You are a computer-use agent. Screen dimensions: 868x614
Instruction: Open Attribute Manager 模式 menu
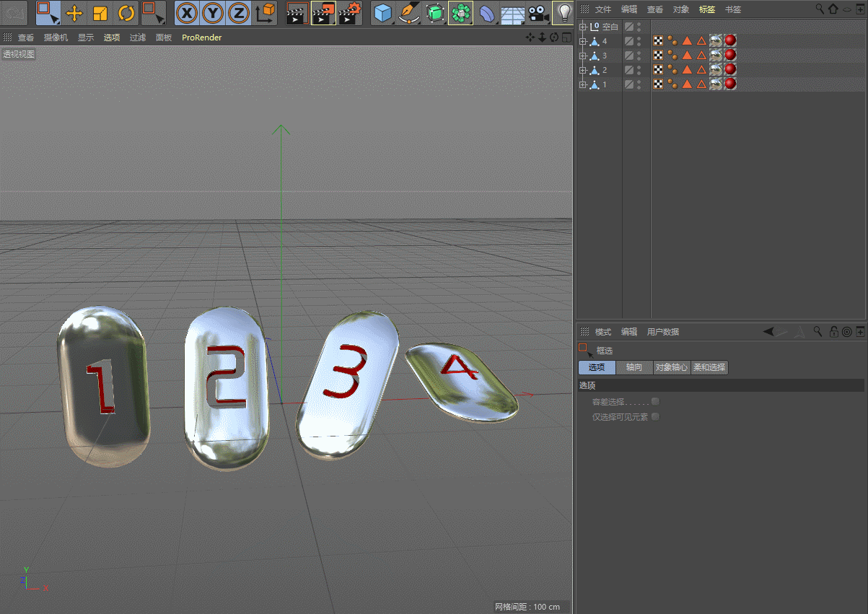603,332
